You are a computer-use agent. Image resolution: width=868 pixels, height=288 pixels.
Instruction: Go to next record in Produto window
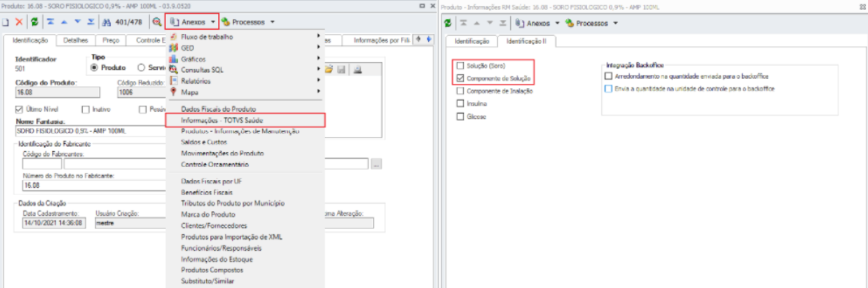click(x=77, y=22)
